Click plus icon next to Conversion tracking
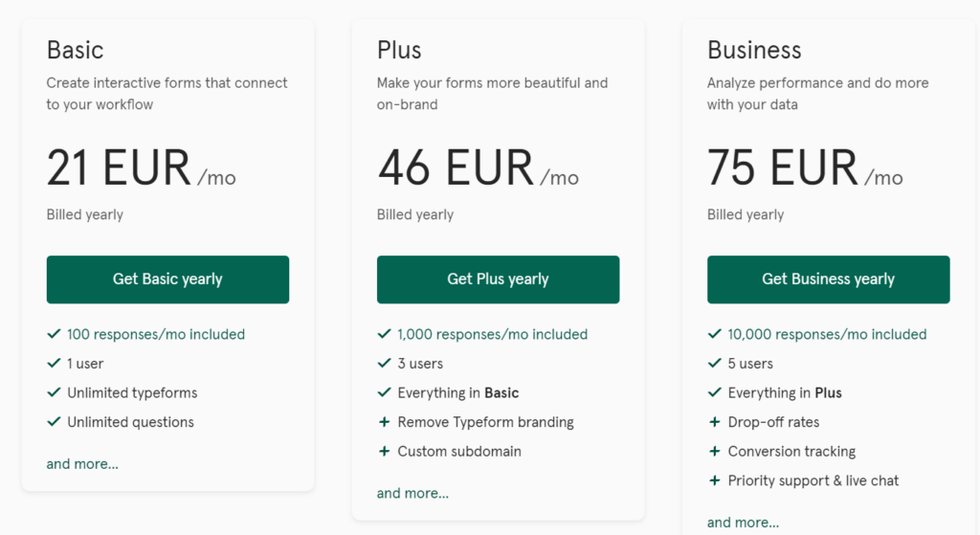The image size is (980, 535). pos(714,452)
